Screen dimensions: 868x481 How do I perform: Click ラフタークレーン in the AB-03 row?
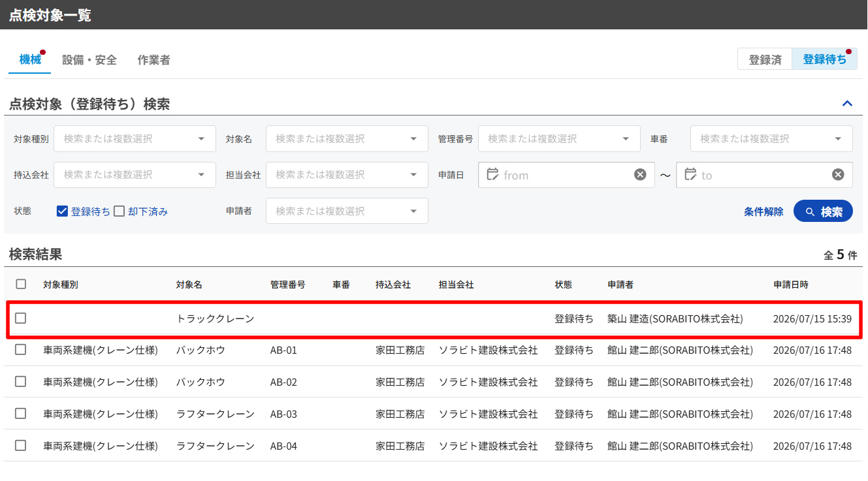pos(215,414)
